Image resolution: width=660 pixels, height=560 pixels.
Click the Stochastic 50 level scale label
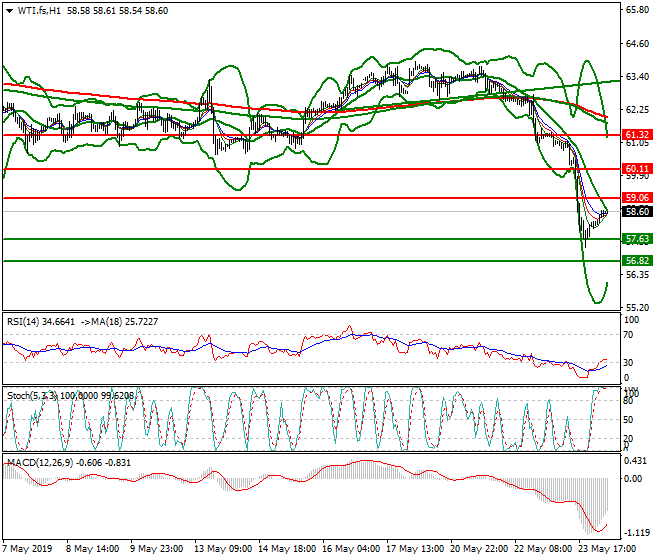pyautogui.click(x=628, y=420)
